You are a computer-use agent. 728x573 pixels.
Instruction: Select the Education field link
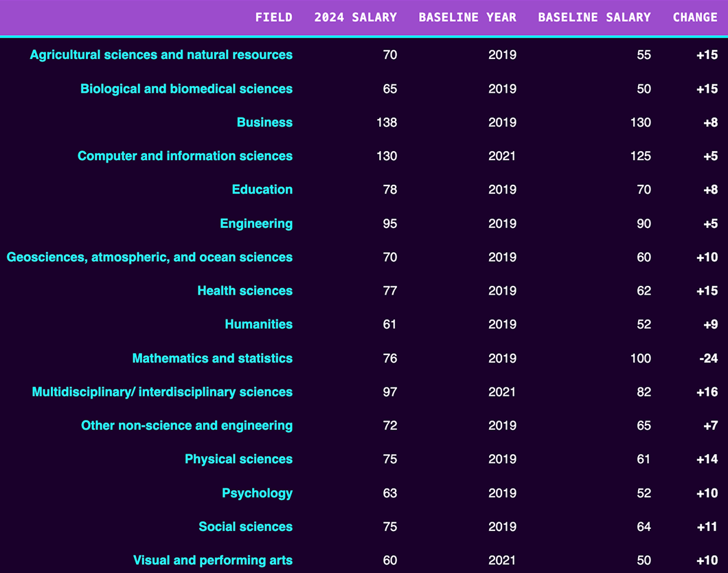pyautogui.click(x=262, y=190)
